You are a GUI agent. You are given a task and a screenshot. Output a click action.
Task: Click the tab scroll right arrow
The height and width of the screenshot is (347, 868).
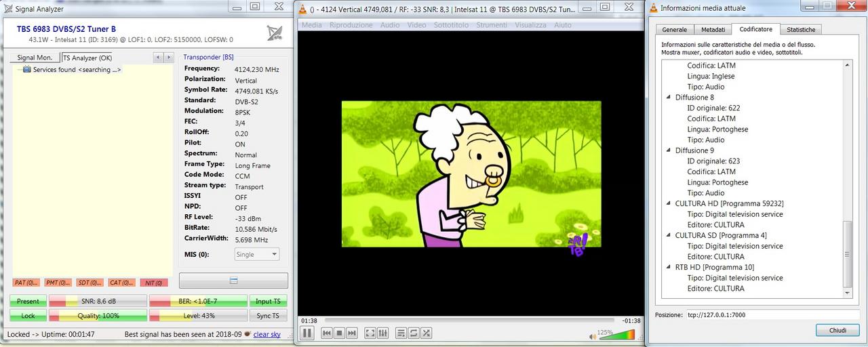pos(168,58)
